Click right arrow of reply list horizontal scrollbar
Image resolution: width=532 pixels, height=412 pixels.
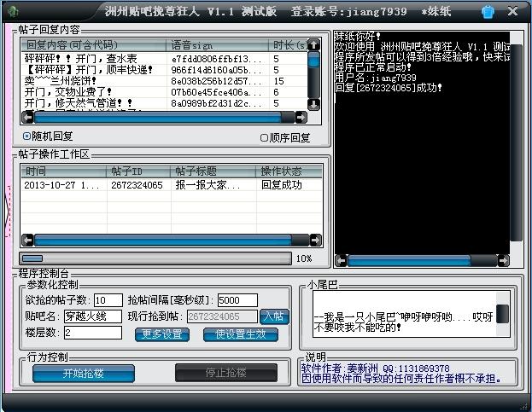[x=301, y=117]
